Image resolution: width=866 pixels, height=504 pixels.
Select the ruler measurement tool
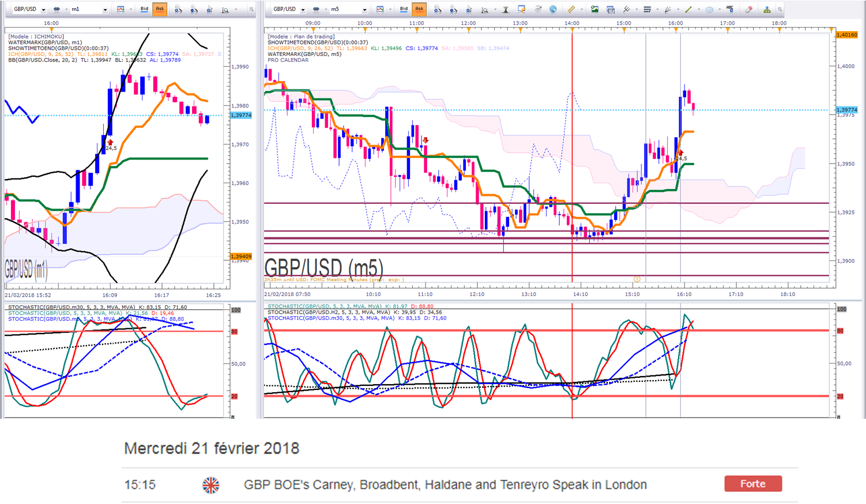(571, 9)
